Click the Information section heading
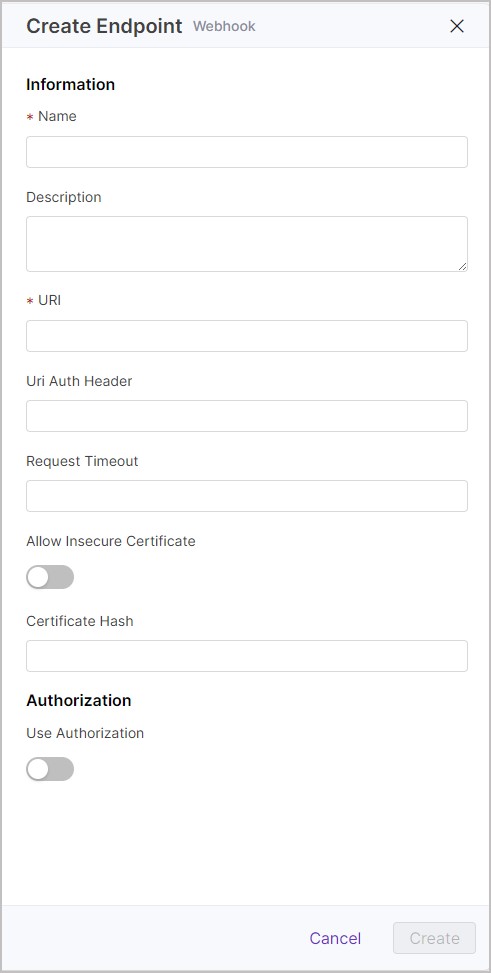491x973 pixels. coord(71,84)
